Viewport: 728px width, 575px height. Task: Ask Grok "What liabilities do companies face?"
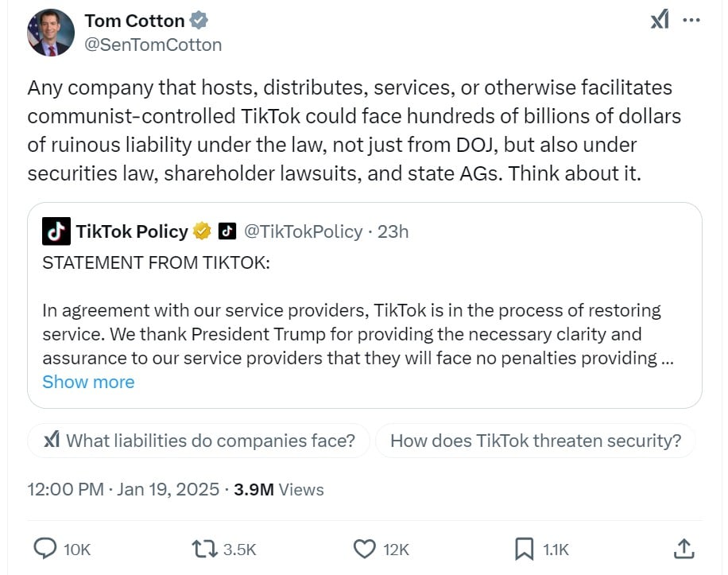click(199, 440)
